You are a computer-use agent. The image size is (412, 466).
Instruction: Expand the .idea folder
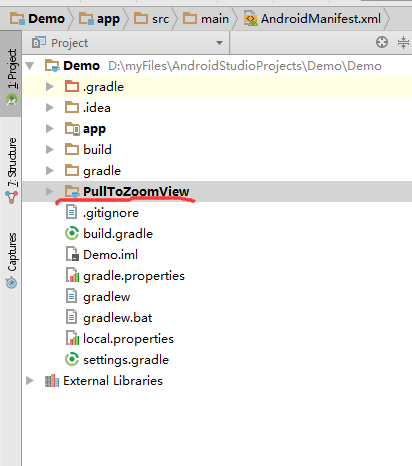[50, 108]
